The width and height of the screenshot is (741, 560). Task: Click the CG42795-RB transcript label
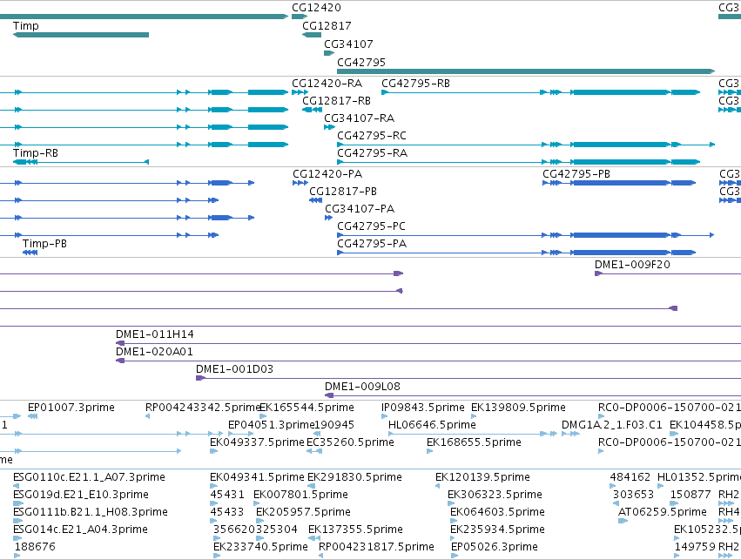tap(415, 84)
